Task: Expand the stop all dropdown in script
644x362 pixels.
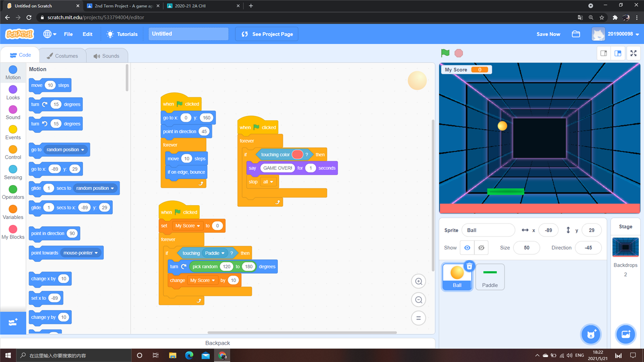Action: click(268, 182)
